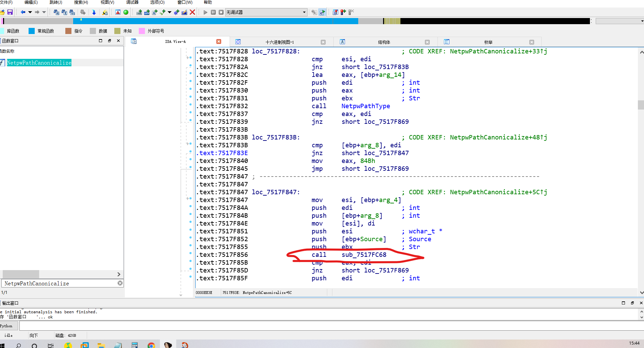Click the blue back navigation arrow
This screenshot has width=644, height=348.
pyautogui.click(x=23, y=12)
